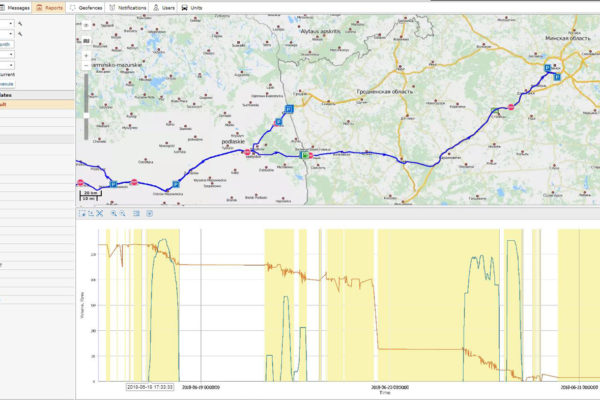600x400 pixels.
Task: Click the chart crossed-tools icon
Action: click(101, 213)
